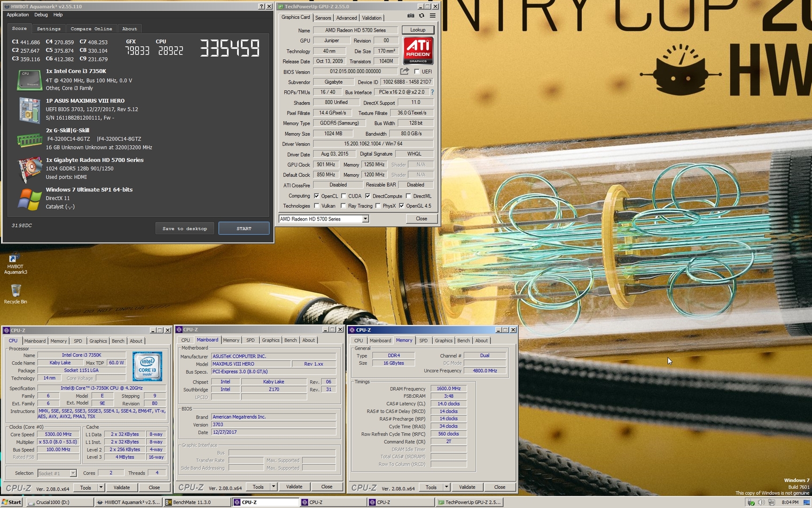Open SPD tab in CPU-Z Memory window
This screenshot has width=812, height=508.
[423, 341]
